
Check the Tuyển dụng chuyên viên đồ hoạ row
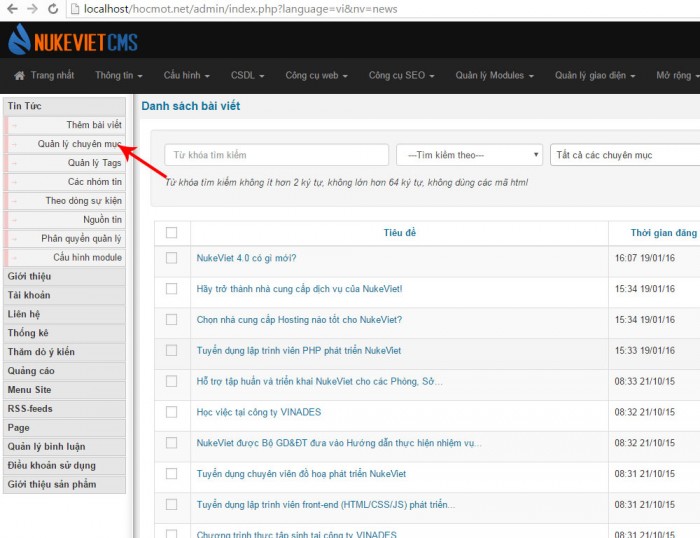pyautogui.click(x=171, y=474)
